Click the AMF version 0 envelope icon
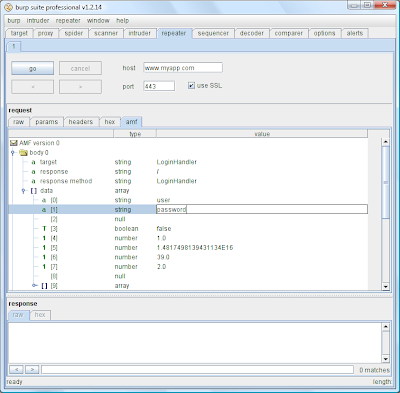Image resolution: width=400 pixels, height=393 pixels. tap(14, 143)
